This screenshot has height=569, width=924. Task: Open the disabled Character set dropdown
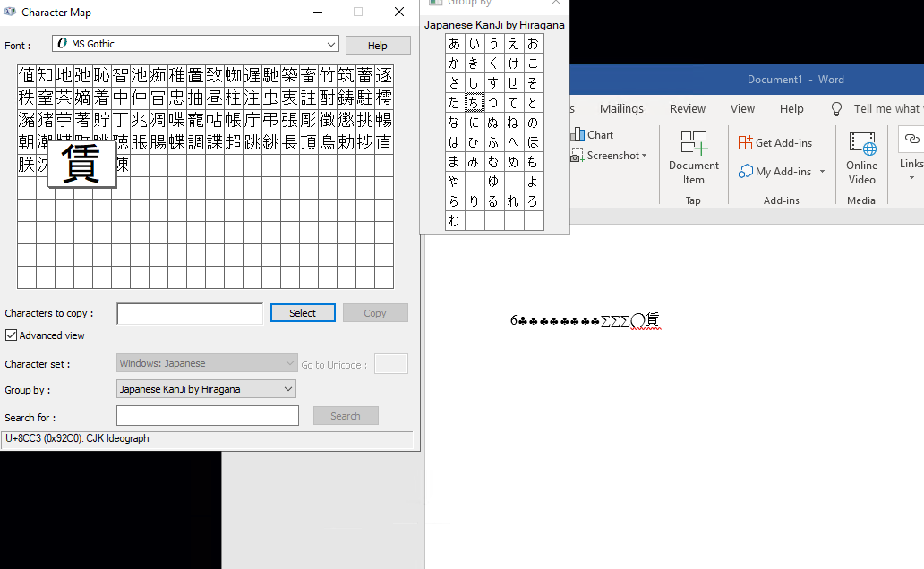coord(207,363)
